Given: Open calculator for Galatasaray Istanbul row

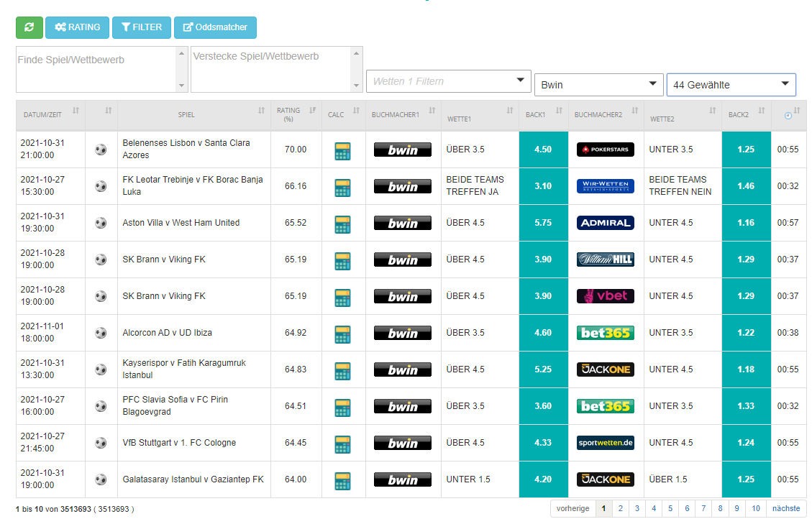Looking at the screenshot, I should pos(342,481).
